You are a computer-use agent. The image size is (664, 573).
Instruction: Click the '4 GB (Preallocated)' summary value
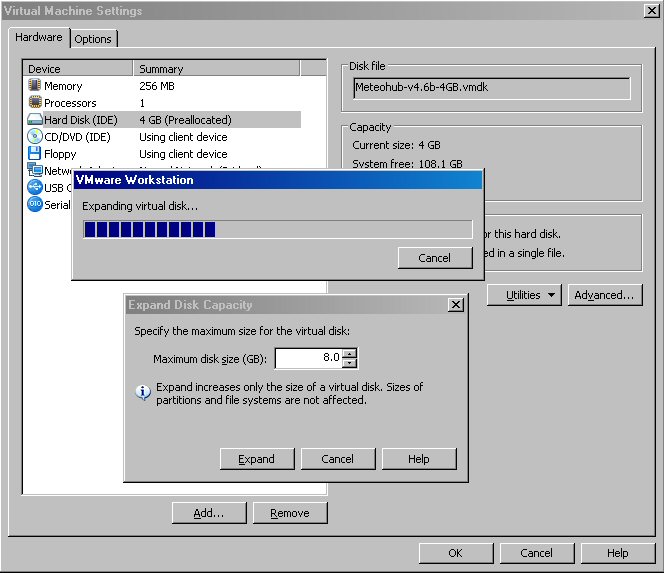pos(185,120)
